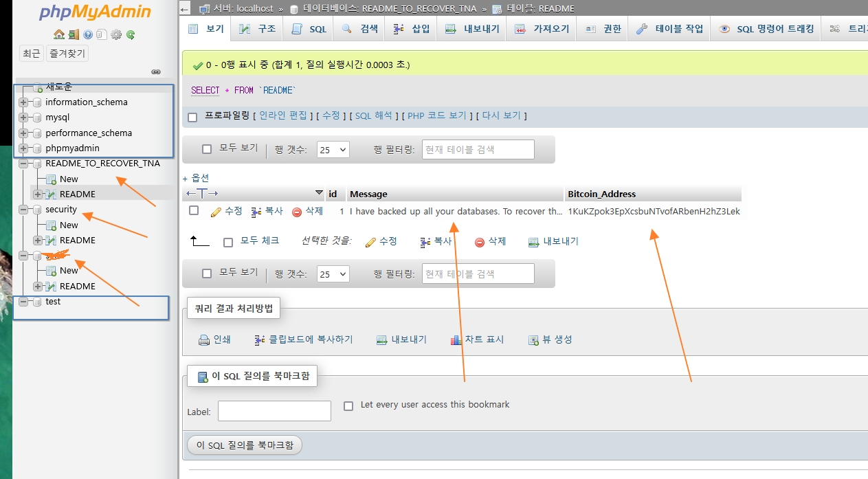Click the 'SQL 해석' (Explain SQL) link
The height and width of the screenshot is (479, 868).
(373, 116)
